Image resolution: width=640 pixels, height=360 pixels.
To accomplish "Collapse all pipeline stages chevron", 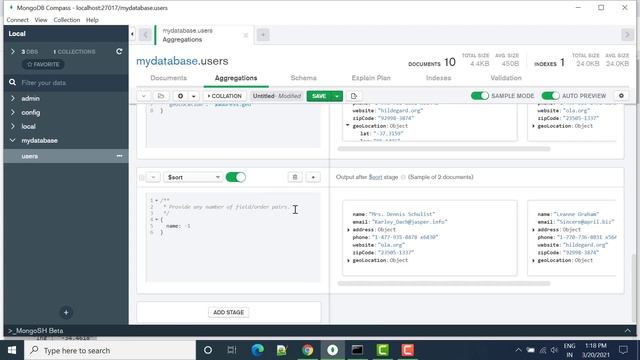I will (144, 96).
